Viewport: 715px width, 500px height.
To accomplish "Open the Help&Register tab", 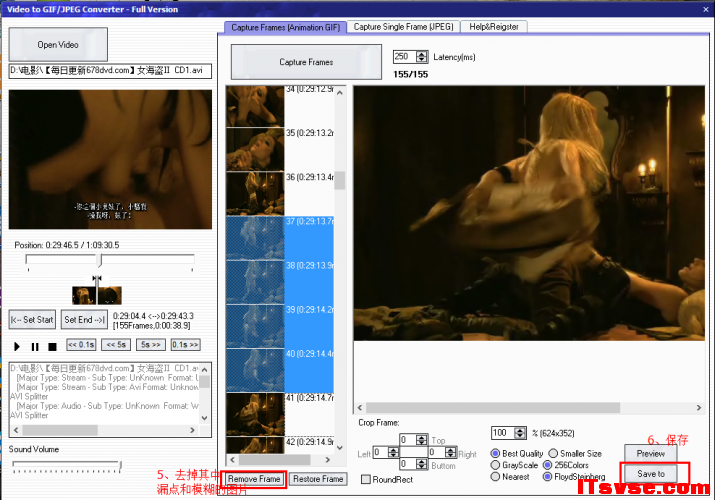I will pos(494,27).
